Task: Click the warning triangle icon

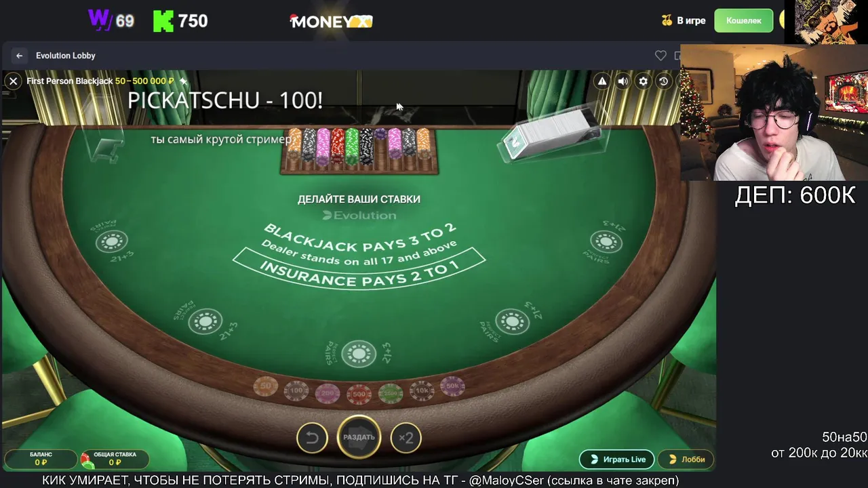Action: point(601,81)
